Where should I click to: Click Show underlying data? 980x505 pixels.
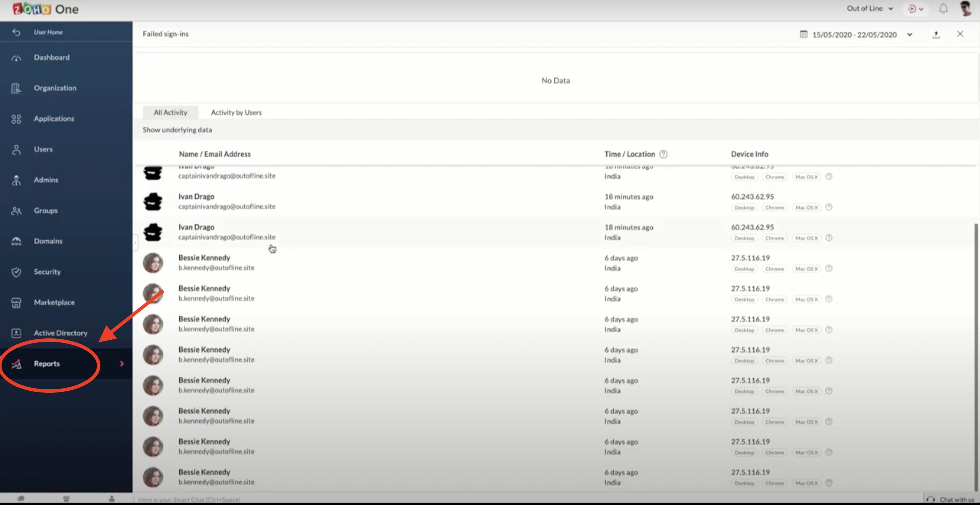click(x=177, y=130)
